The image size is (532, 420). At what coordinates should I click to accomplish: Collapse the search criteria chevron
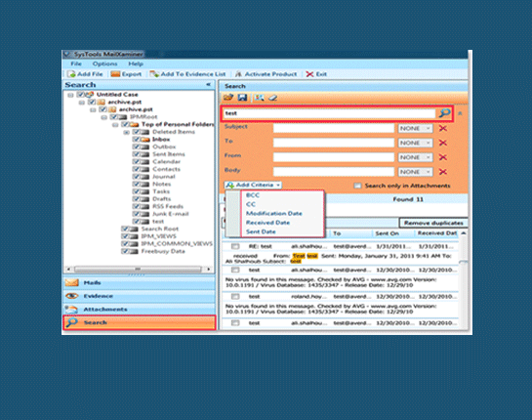pyautogui.click(x=460, y=113)
